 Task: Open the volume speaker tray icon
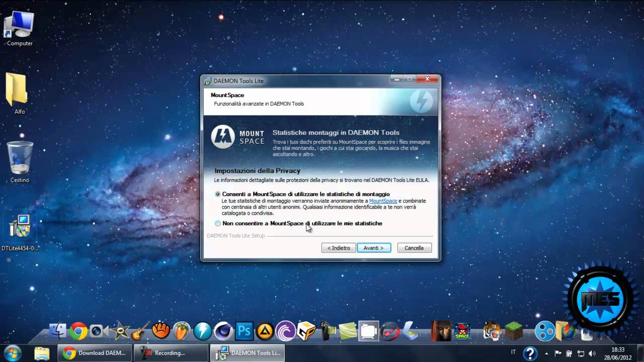(592, 353)
